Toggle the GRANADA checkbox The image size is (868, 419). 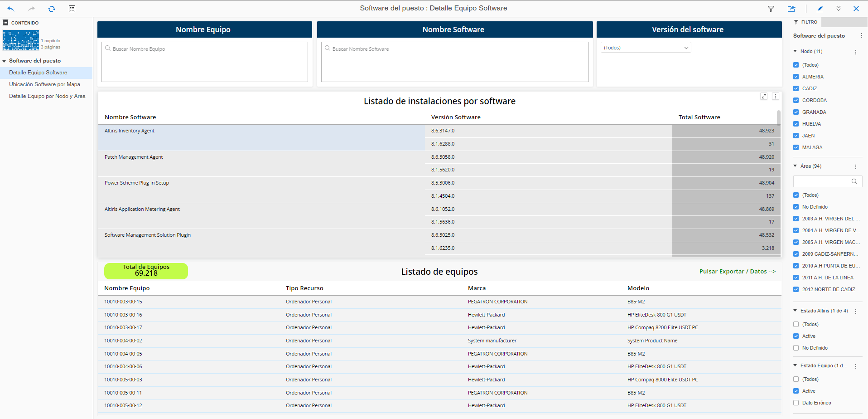796,112
